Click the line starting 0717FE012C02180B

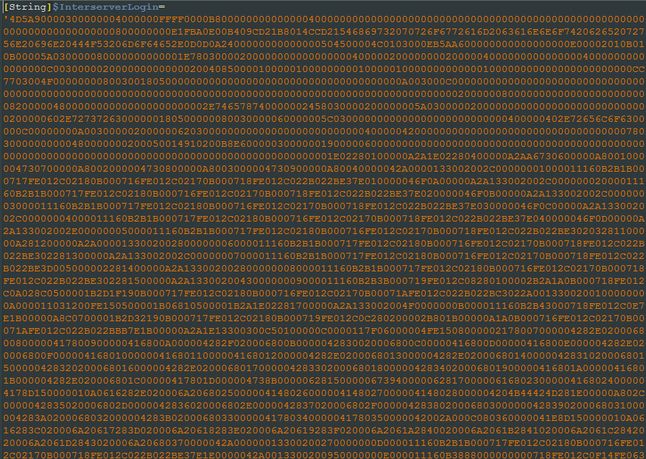point(325,181)
